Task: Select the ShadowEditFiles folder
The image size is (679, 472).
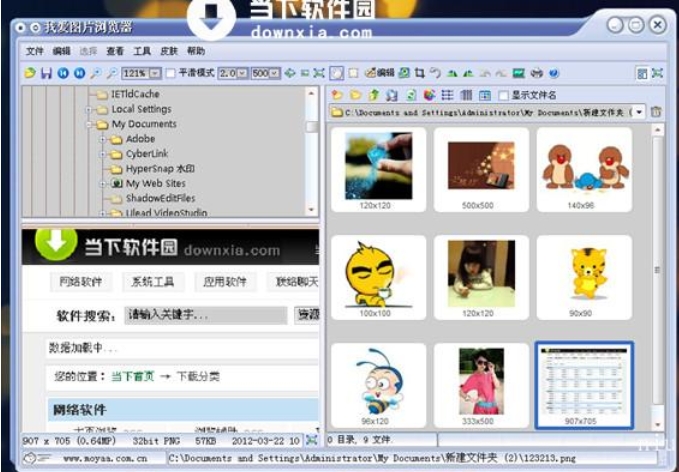Action: point(160,198)
